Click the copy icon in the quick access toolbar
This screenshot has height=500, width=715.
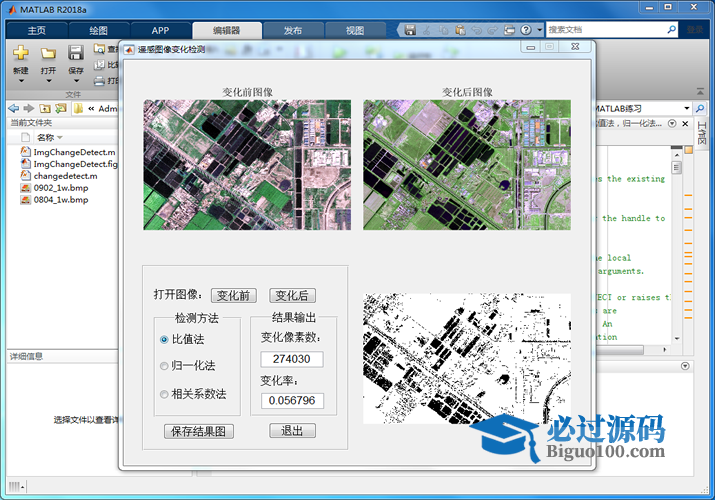click(x=443, y=30)
